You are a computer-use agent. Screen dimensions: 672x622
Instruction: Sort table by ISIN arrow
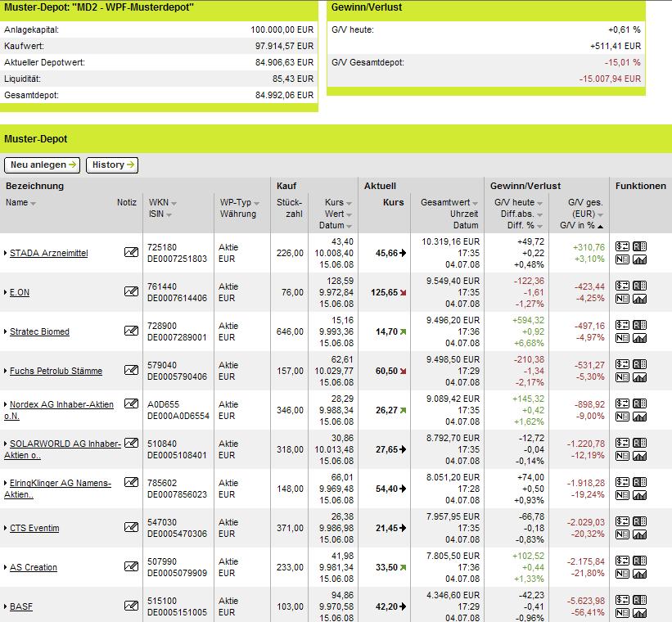(169, 214)
